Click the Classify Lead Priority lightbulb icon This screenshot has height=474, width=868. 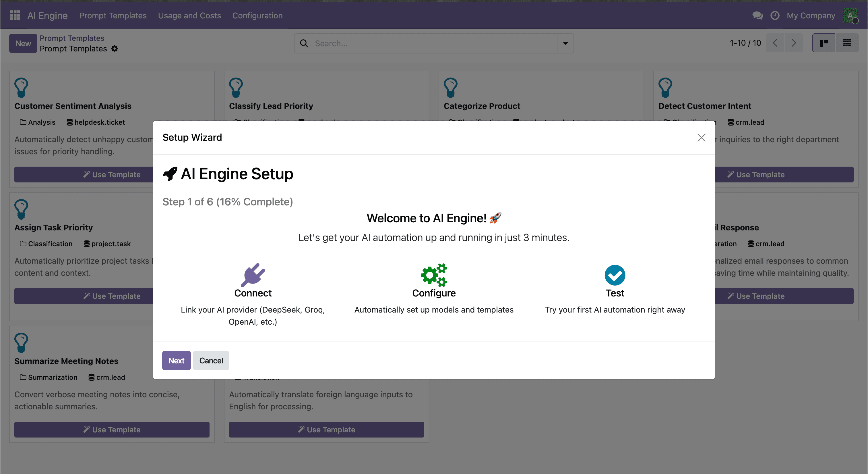click(236, 88)
